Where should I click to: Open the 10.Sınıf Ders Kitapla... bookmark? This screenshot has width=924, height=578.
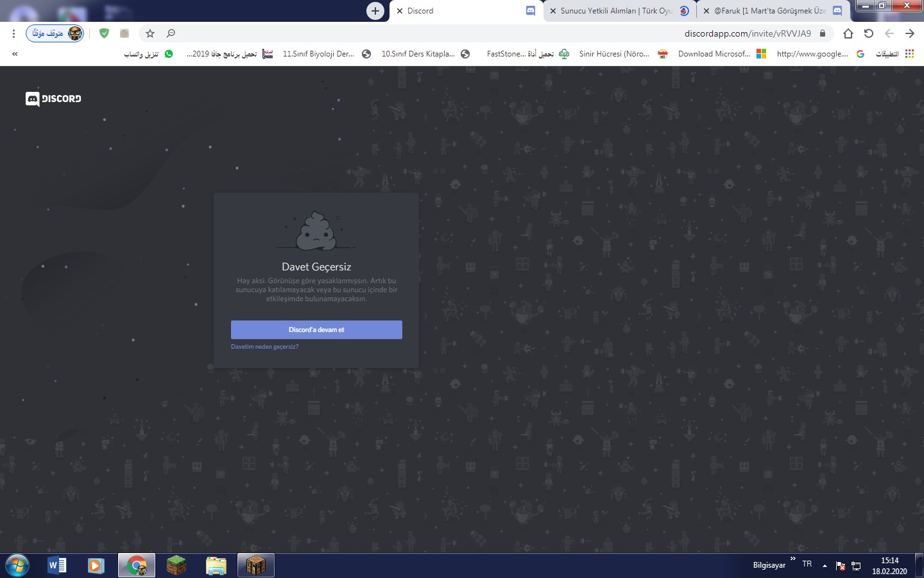pos(425,54)
